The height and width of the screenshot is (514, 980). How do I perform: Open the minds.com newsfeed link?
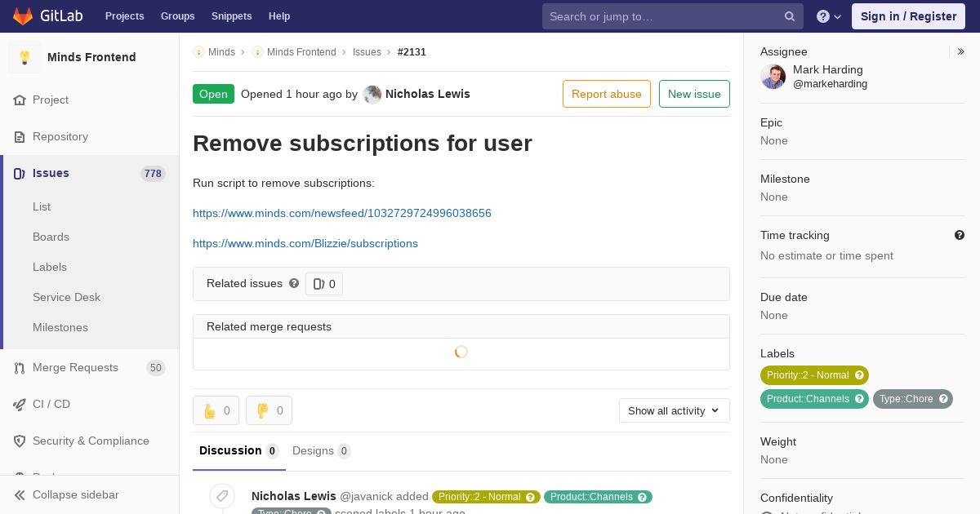tap(342, 213)
